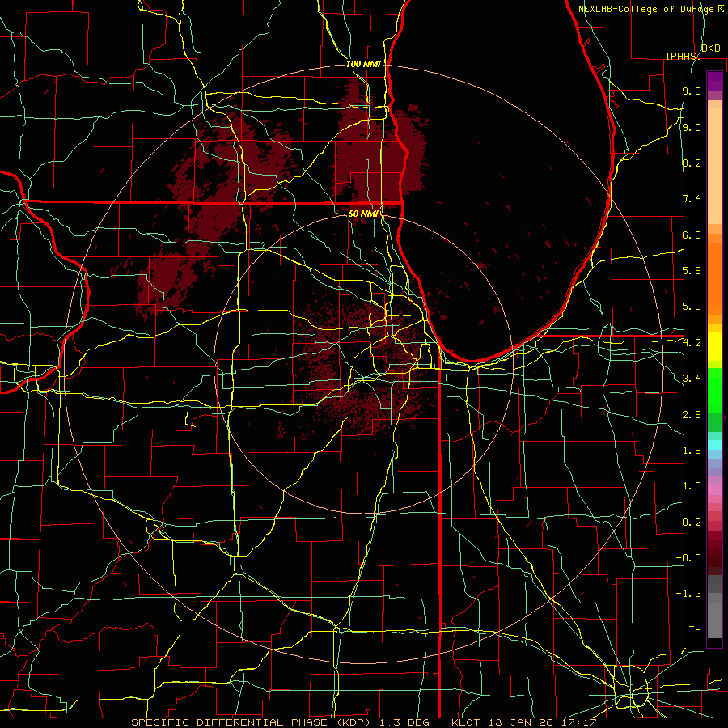Click the 8.2 scale label

pyautogui.click(x=692, y=163)
